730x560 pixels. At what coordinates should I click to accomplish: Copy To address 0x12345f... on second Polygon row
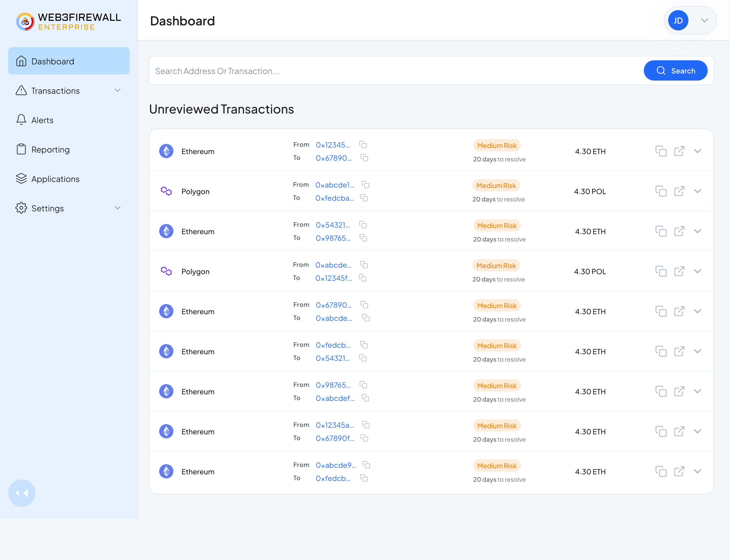coord(362,278)
